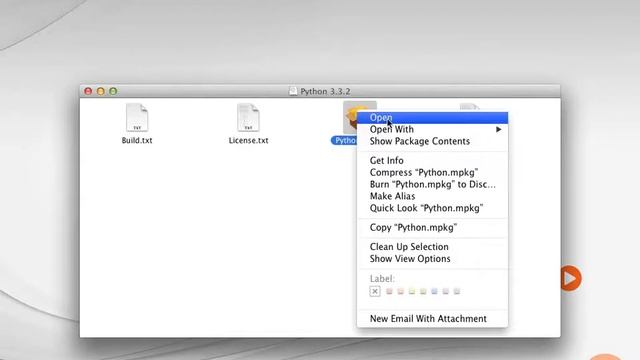
Task: Select Quick Look "Python.mpkg"
Action: tap(426, 208)
